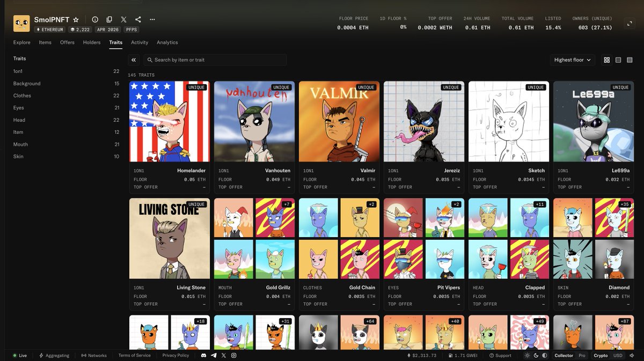Open the Diamond skin trait card

pos(594,254)
